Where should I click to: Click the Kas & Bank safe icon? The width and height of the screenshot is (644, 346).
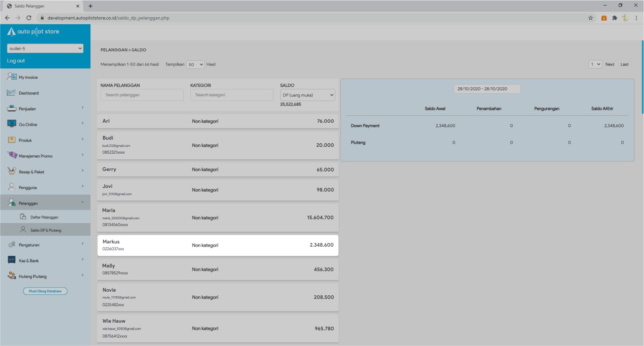[x=12, y=260]
